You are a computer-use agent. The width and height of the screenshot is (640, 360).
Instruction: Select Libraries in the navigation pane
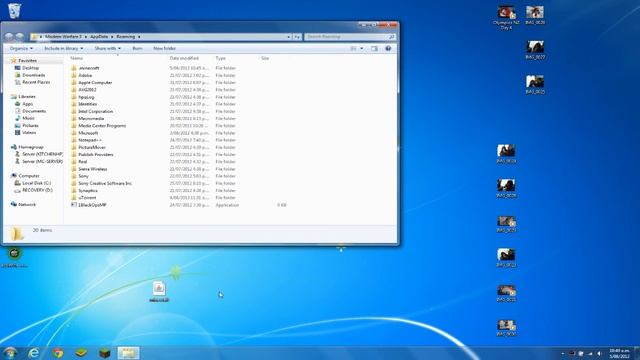pos(27,97)
